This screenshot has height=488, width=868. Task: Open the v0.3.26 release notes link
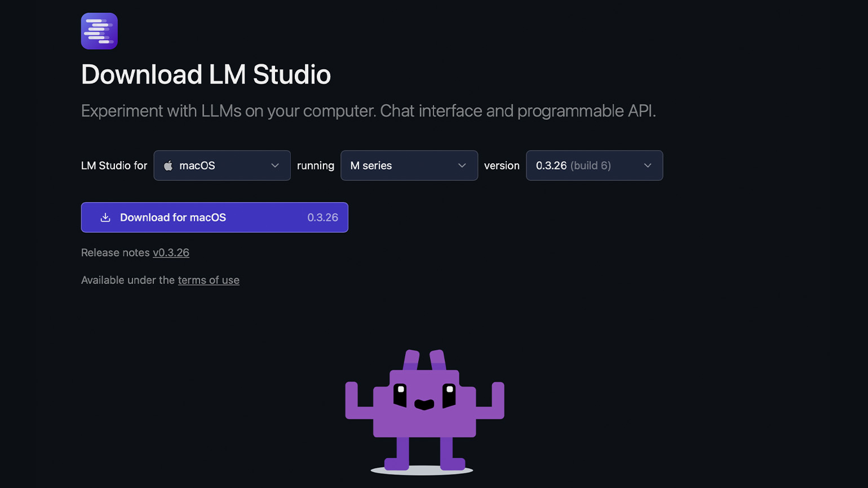tap(171, 252)
